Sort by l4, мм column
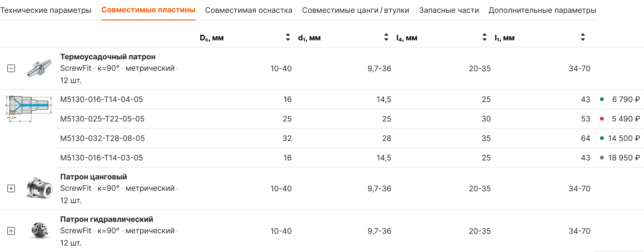 pos(484,37)
